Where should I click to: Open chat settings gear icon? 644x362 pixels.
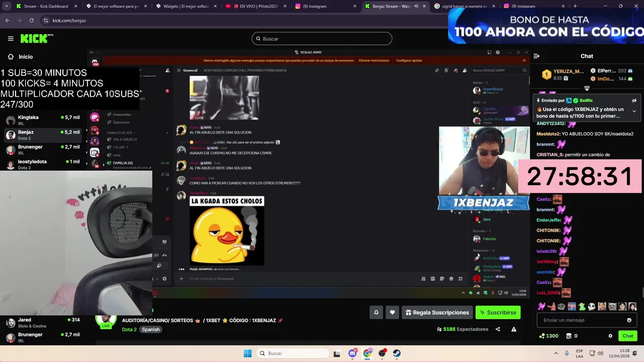tap(610, 336)
